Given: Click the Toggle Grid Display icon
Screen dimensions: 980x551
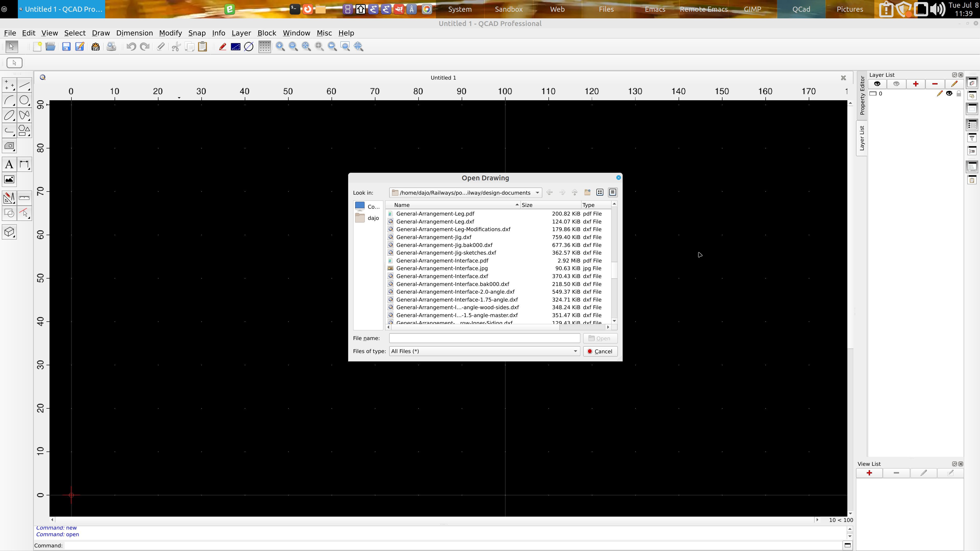Looking at the screenshot, I should coord(264,47).
